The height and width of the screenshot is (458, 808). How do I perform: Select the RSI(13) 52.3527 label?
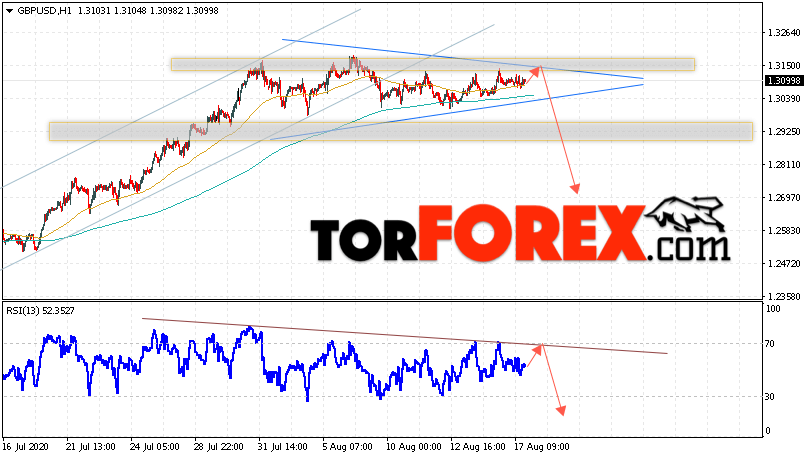pyautogui.click(x=40, y=311)
